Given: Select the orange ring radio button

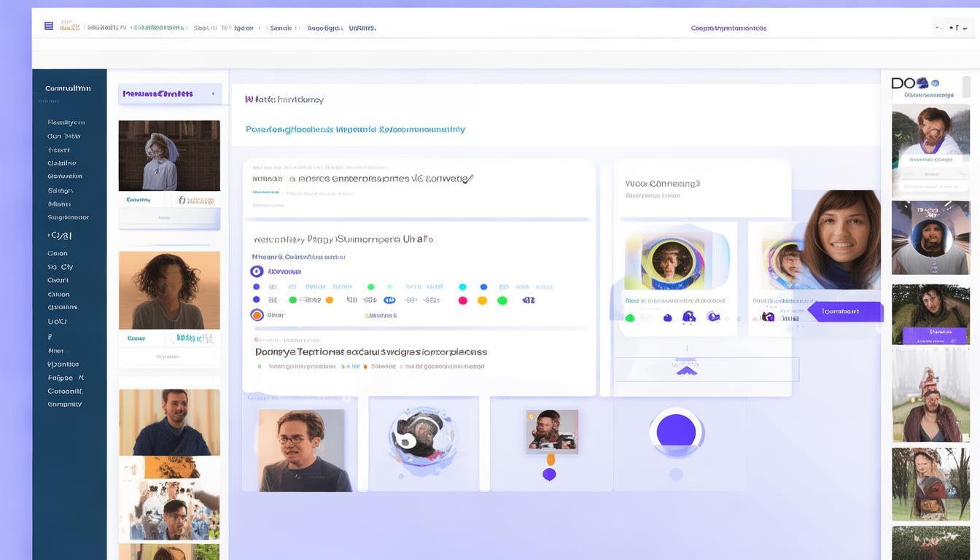Looking at the screenshot, I should (257, 315).
